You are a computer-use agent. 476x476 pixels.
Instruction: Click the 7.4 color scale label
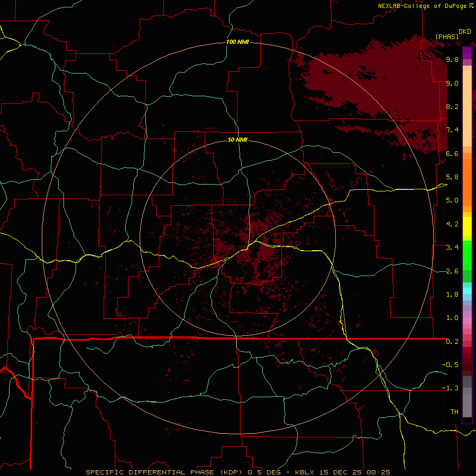coord(452,130)
